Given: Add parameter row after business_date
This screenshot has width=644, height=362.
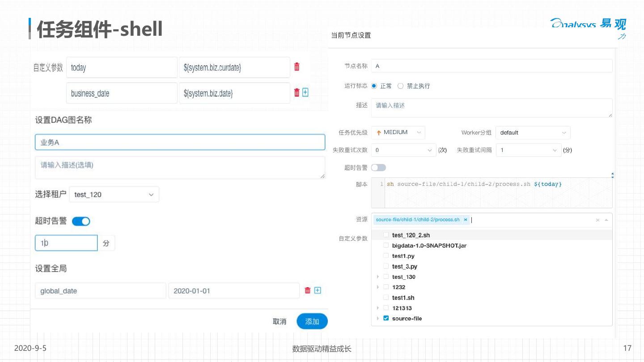Looking at the screenshot, I should click(305, 93).
